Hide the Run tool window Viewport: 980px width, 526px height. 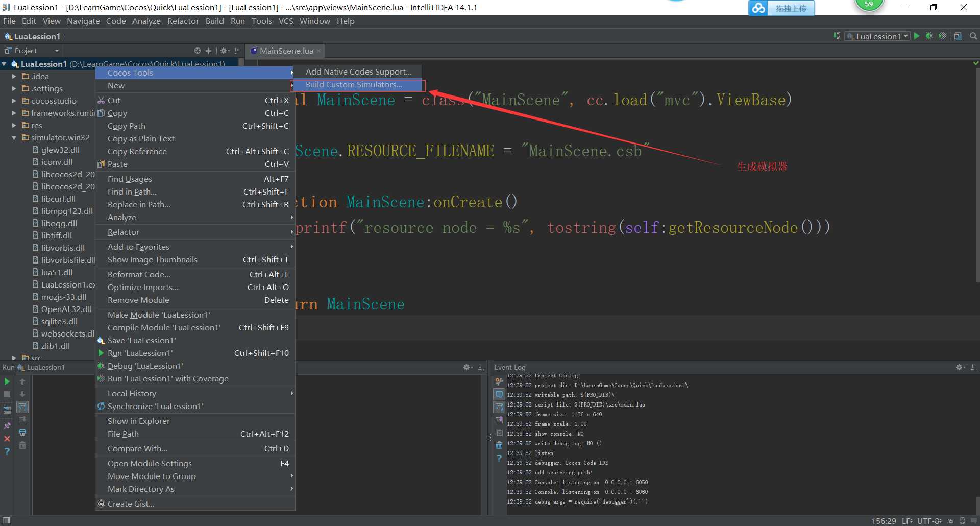point(481,367)
